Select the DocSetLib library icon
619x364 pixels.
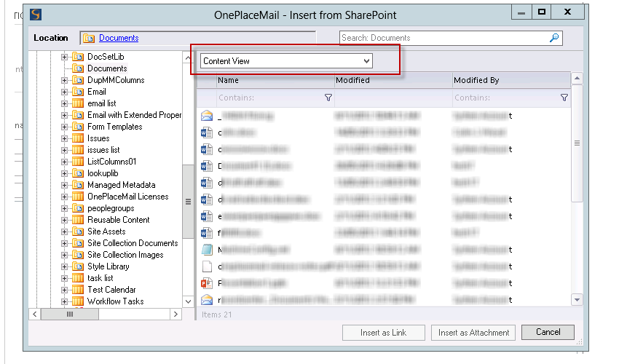pos(78,57)
